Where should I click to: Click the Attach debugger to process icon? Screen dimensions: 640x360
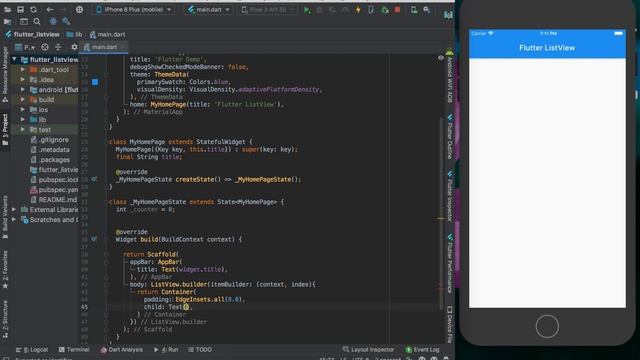click(384, 10)
